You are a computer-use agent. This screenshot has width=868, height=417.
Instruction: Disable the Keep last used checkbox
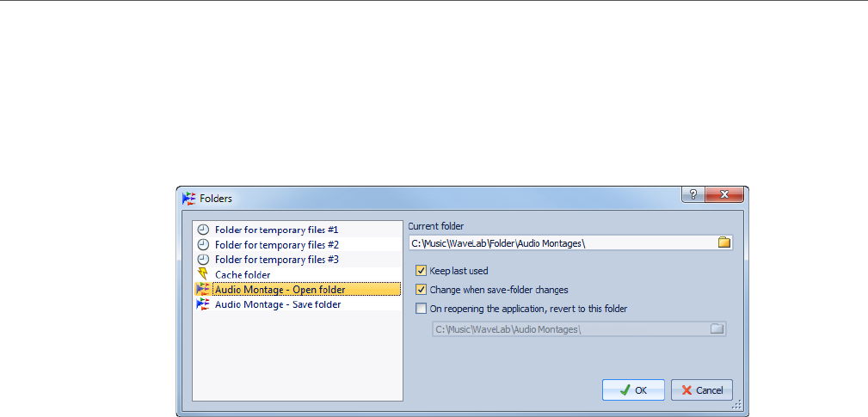[422, 271]
